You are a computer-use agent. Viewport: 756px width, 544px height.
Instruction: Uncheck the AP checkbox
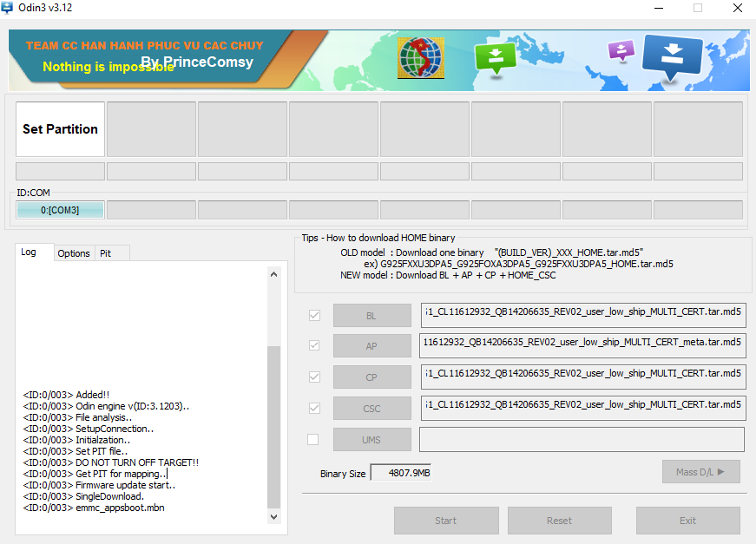[314, 345]
